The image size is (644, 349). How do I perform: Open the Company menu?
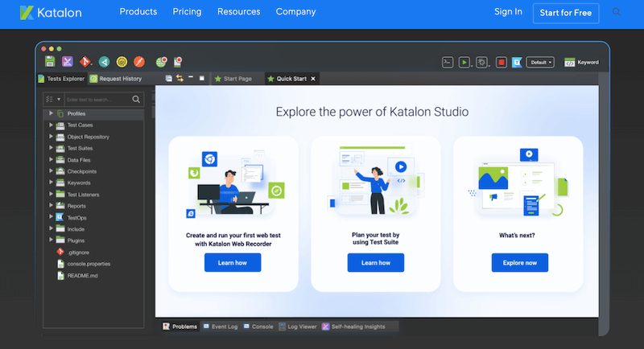tap(295, 12)
